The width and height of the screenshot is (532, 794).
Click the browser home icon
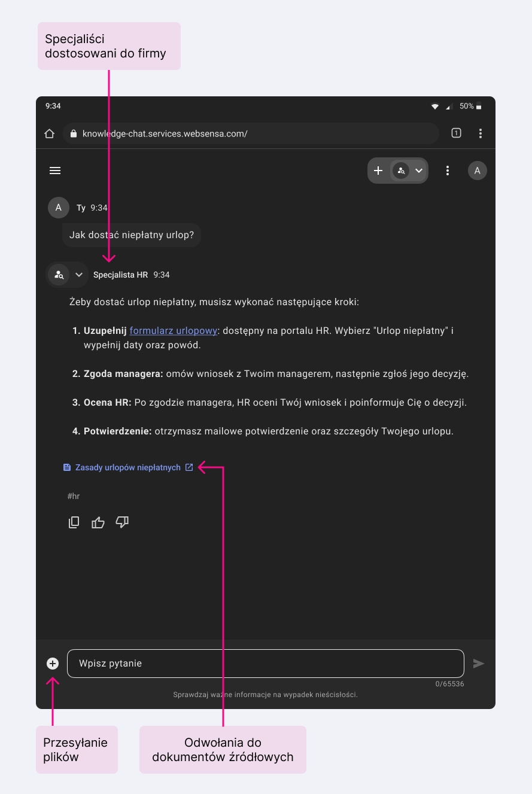(x=50, y=133)
